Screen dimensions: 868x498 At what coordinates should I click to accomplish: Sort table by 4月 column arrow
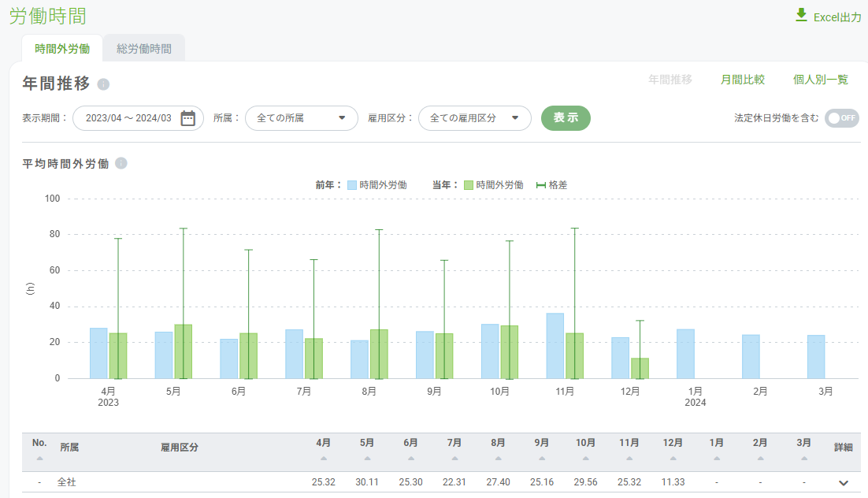click(x=323, y=458)
